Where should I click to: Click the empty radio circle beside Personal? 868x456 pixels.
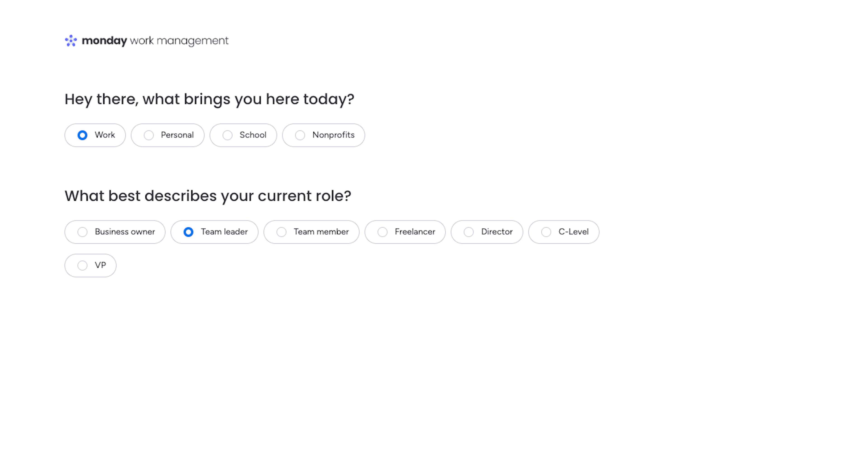149,135
